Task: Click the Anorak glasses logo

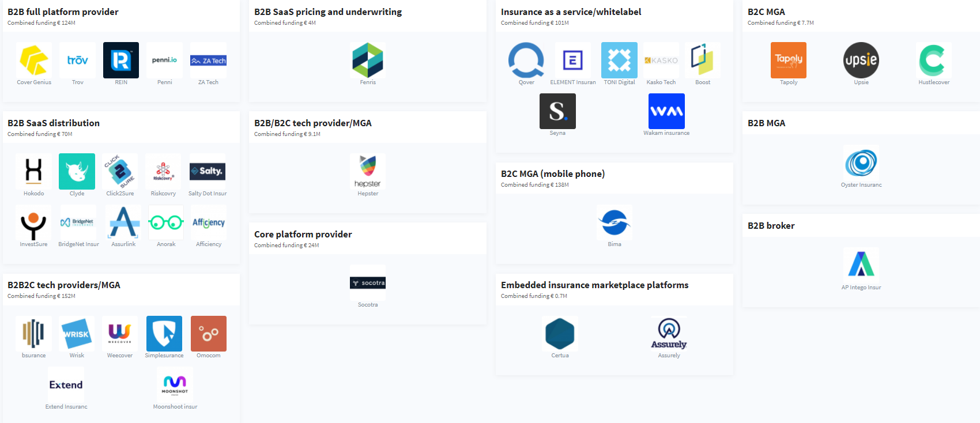Action: 166,222
